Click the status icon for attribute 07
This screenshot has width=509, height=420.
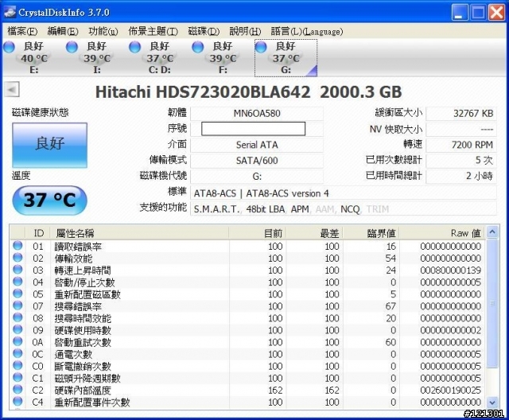pos(17,305)
